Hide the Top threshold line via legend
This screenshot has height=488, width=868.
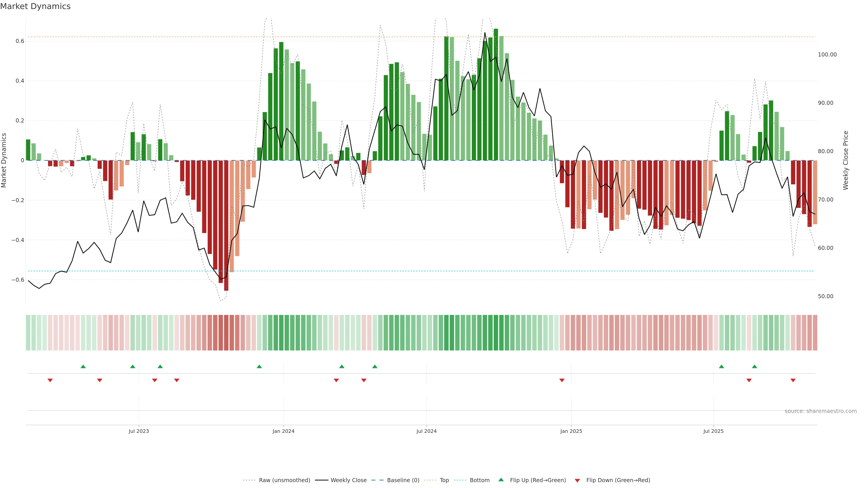pyautogui.click(x=444, y=480)
